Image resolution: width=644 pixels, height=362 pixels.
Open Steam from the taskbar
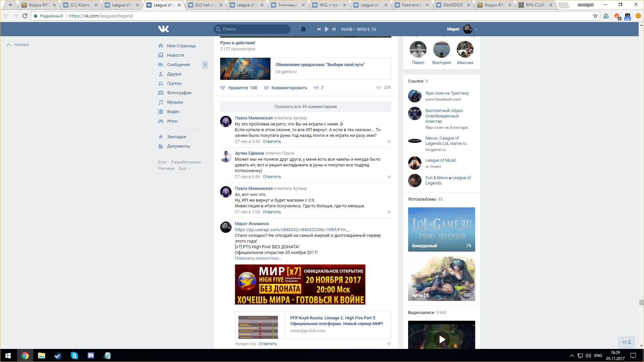coord(58,356)
